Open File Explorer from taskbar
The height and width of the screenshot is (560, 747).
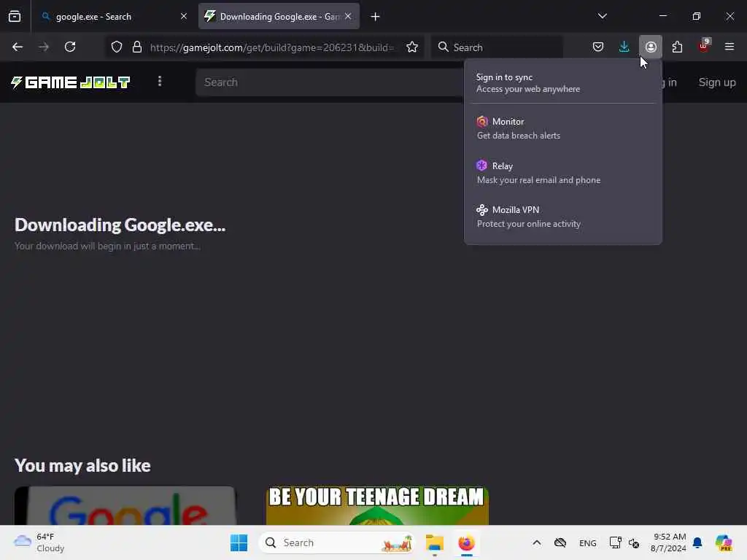click(x=435, y=542)
